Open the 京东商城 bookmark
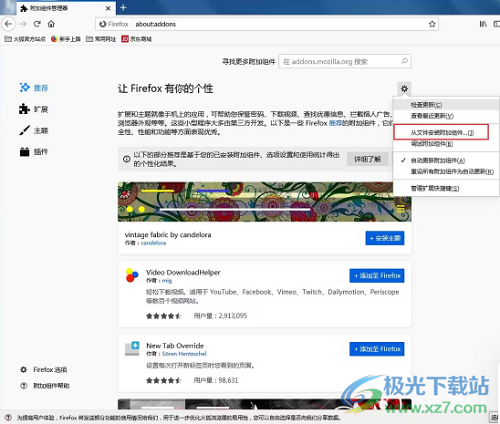Viewport: 500px width, 424px height. click(x=137, y=39)
